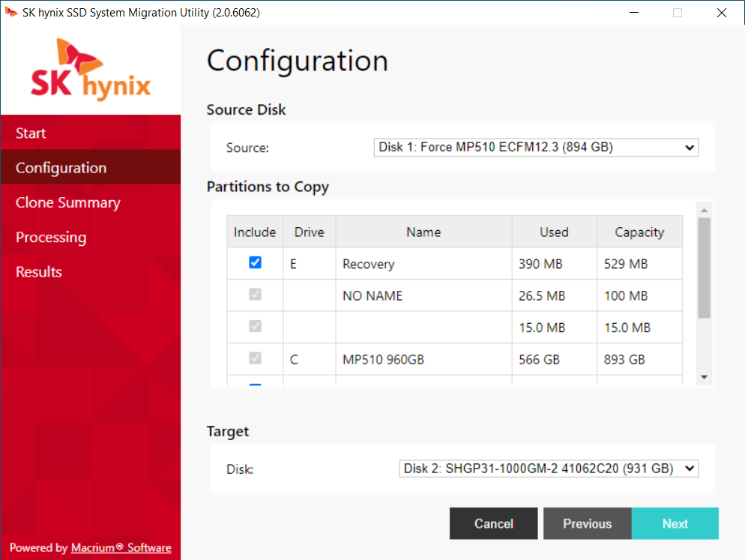745x560 pixels.
Task: Select the Recovery partition name cell
Action: click(x=423, y=264)
